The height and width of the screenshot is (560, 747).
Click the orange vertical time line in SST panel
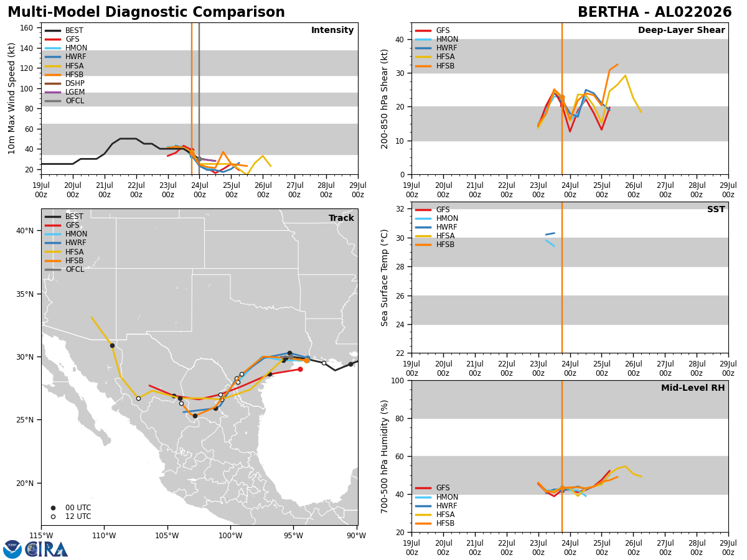(x=562, y=278)
